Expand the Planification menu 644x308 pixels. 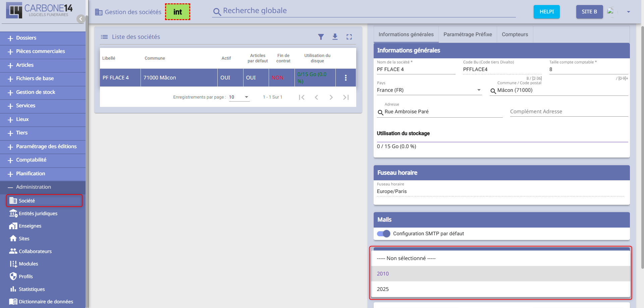point(43,174)
